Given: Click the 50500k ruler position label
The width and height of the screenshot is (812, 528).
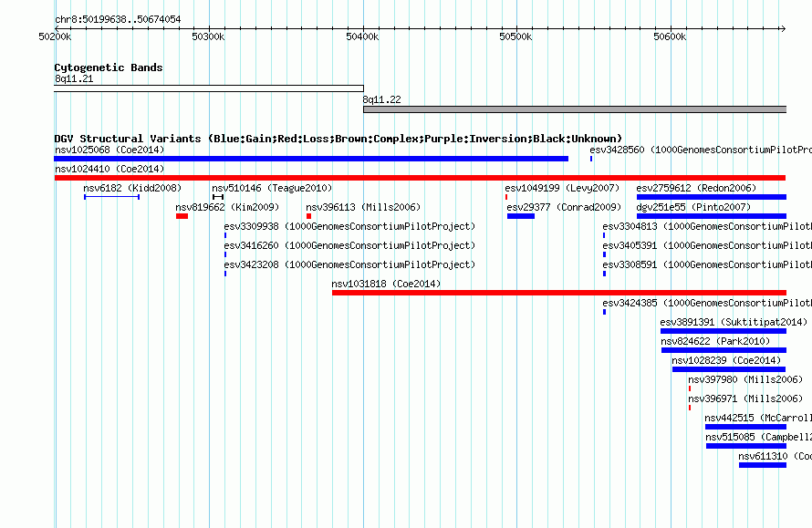Looking at the screenshot, I should (515, 36).
